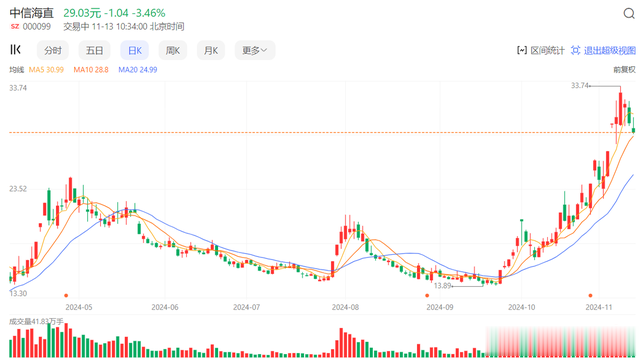The width and height of the screenshot is (640, 361).
Task: Click the MA20 24.99 indicator label
Action: tap(138, 70)
